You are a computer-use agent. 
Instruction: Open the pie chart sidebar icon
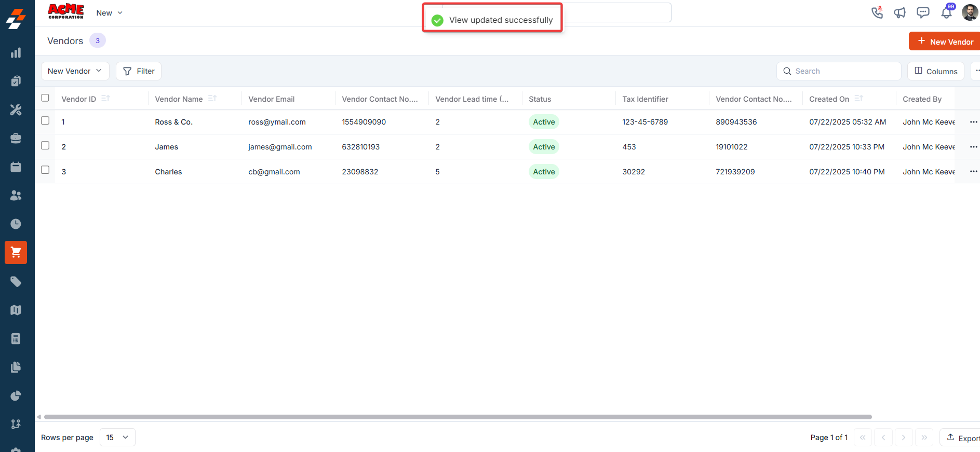[16, 395]
